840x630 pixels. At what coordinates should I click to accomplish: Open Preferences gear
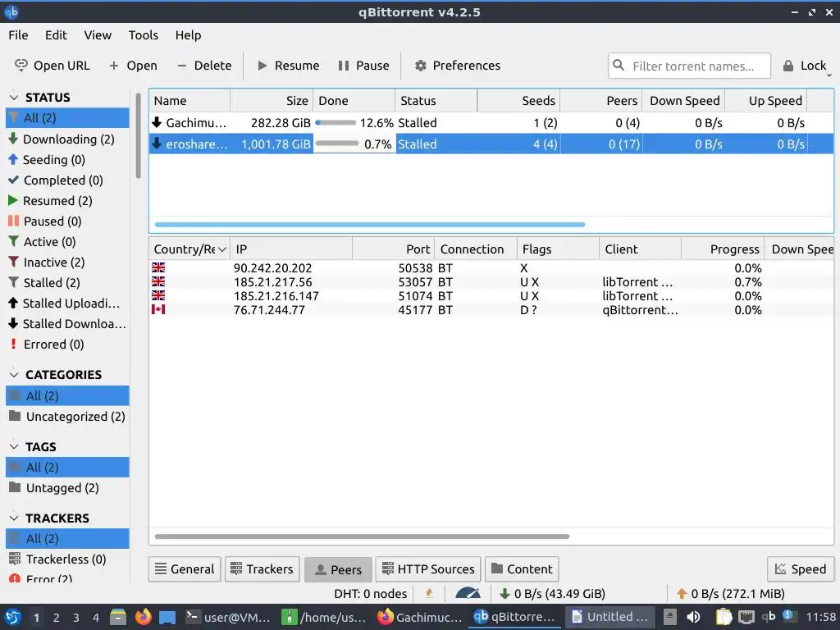[x=458, y=66]
